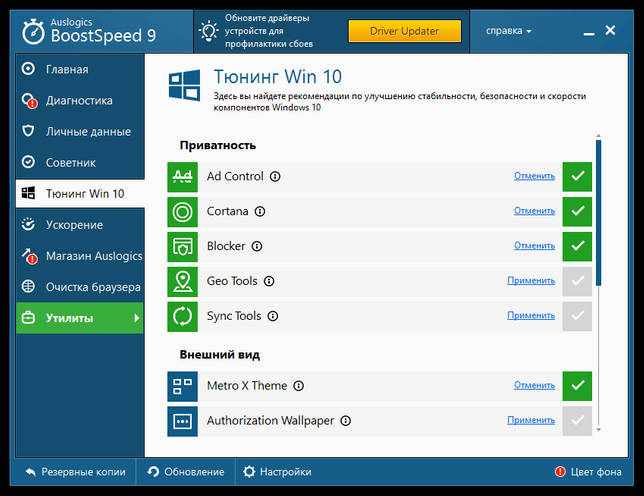The width and height of the screenshot is (644, 496).
Task: Enable the Geo Tools gray checkmark
Action: coord(577,281)
